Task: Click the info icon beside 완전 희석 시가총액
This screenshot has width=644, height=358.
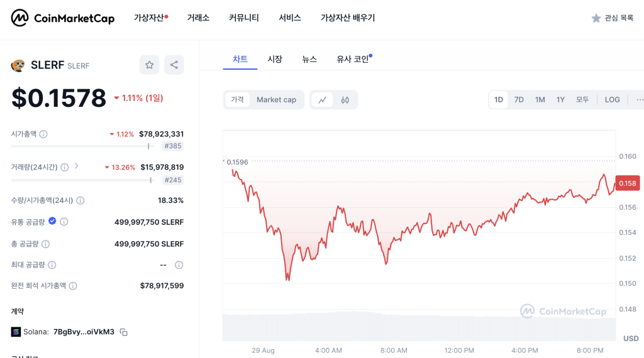Action: [73, 286]
